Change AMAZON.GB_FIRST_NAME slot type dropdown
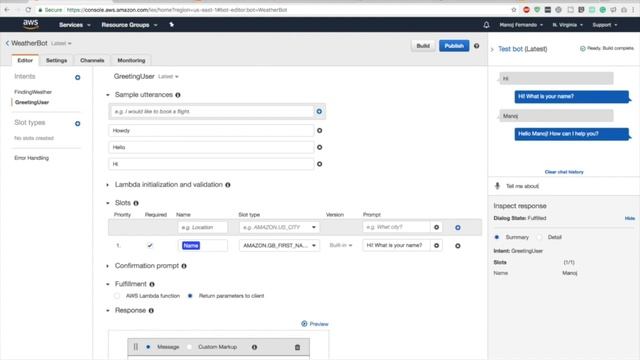 [x=280, y=245]
